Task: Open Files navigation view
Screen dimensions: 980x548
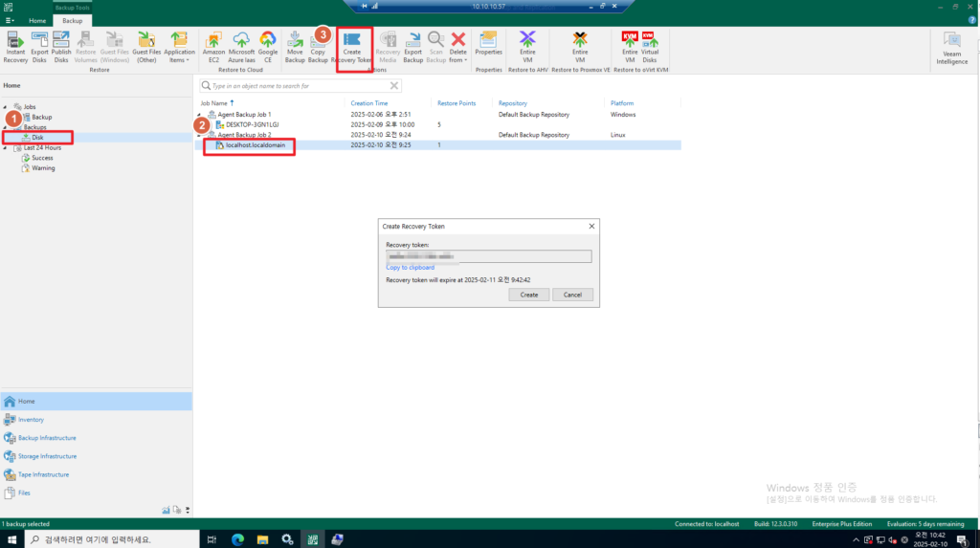Action: pos(97,493)
